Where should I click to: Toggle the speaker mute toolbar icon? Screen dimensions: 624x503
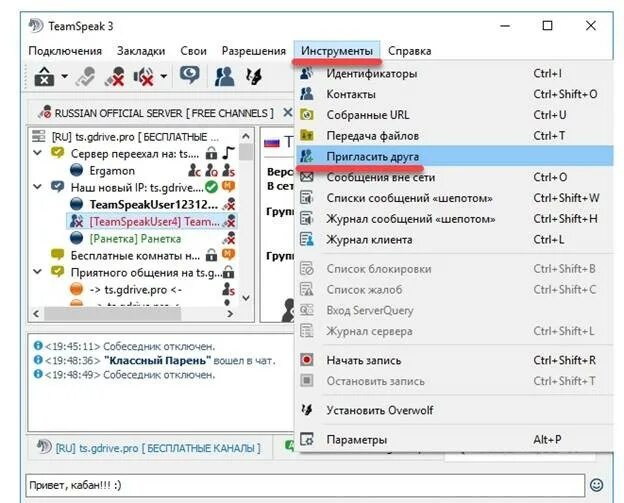pyautogui.click(x=144, y=76)
